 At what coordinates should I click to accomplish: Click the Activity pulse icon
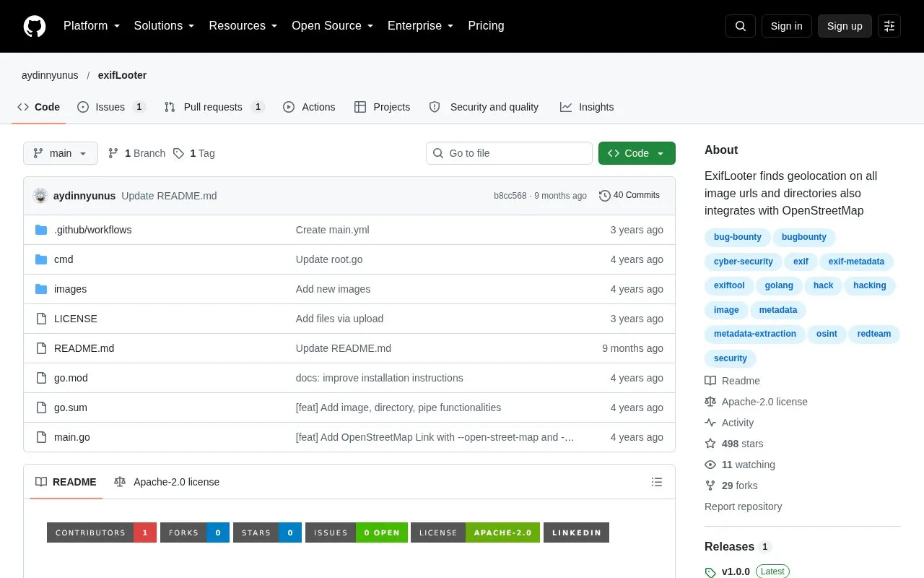click(710, 423)
